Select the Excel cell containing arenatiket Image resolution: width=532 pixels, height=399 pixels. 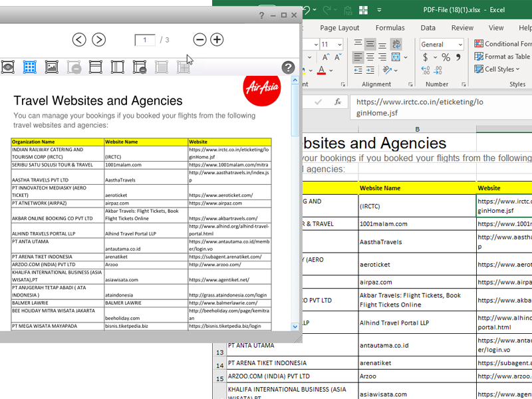(x=418, y=363)
